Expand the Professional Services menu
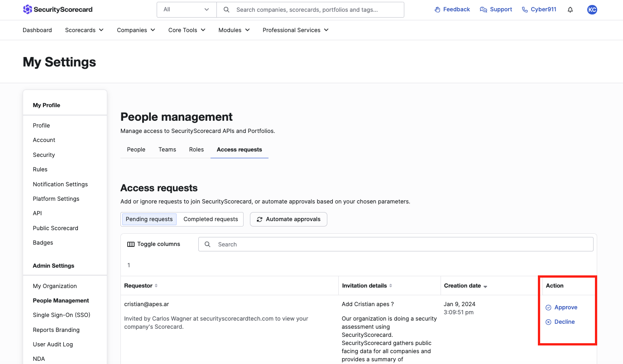The width and height of the screenshot is (623, 364). coord(296,30)
